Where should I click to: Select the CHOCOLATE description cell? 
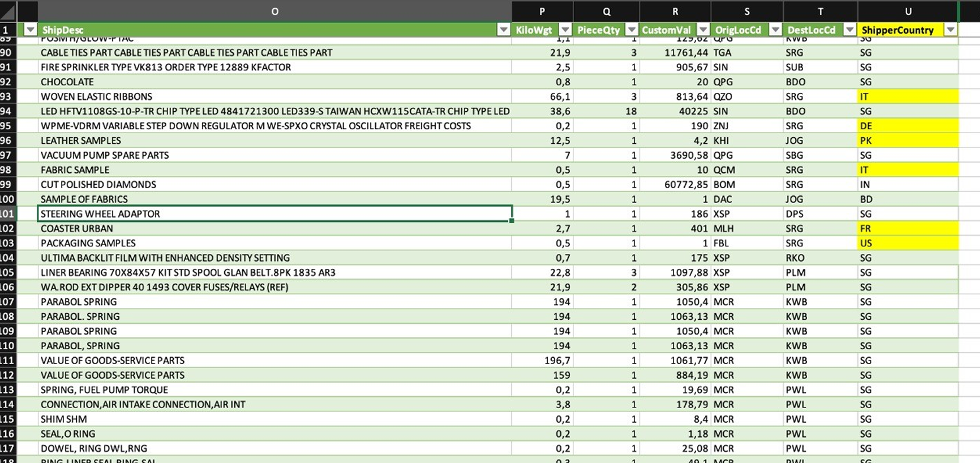(275, 82)
